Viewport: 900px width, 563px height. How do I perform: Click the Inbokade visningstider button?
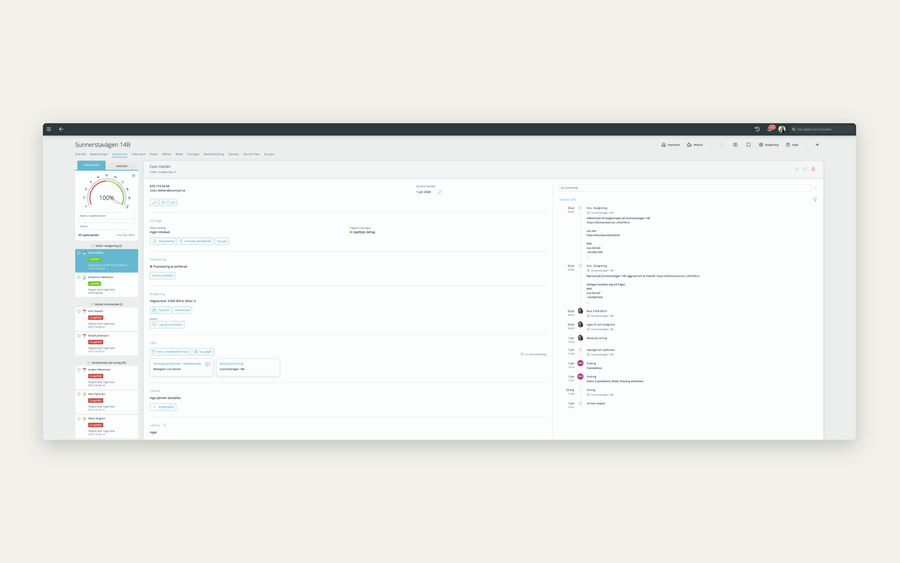[195, 241]
